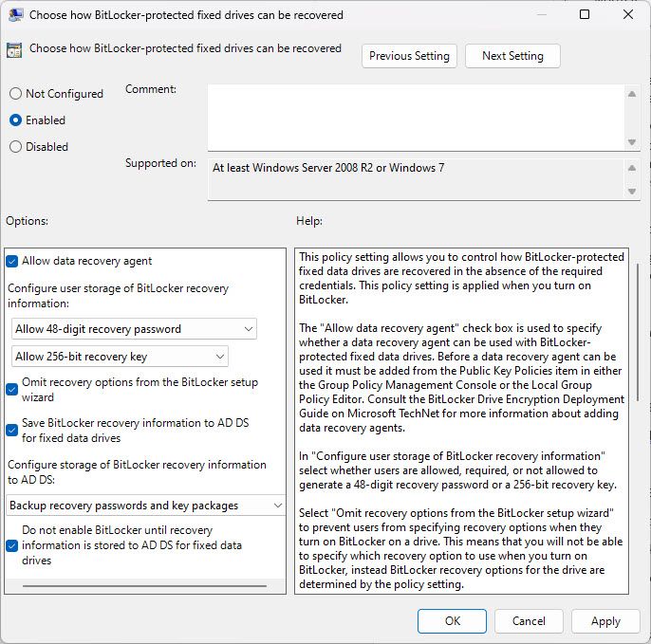Screen dimensions: 651x644
Task: Click the policy setting icon beside heading
Action: pyautogui.click(x=14, y=50)
